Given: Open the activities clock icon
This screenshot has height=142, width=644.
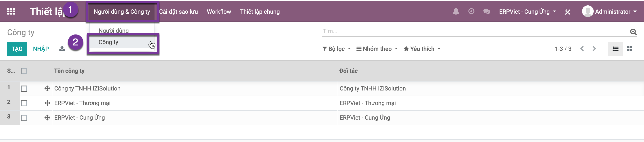Looking at the screenshot, I should [x=471, y=11].
